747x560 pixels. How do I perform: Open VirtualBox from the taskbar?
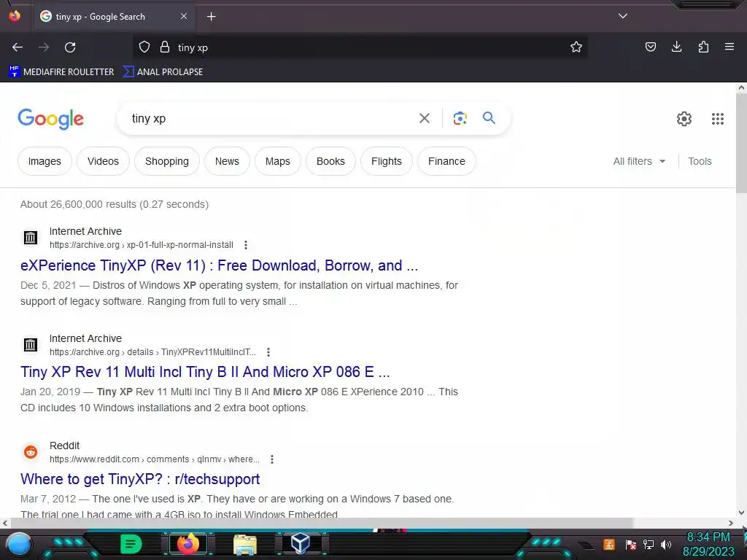301,543
